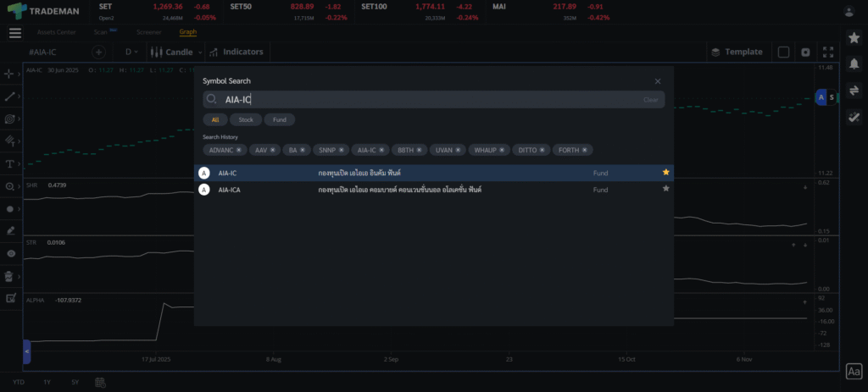Filter search results by Fund
Image resolution: width=868 pixels, height=392 pixels.
(279, 119)
